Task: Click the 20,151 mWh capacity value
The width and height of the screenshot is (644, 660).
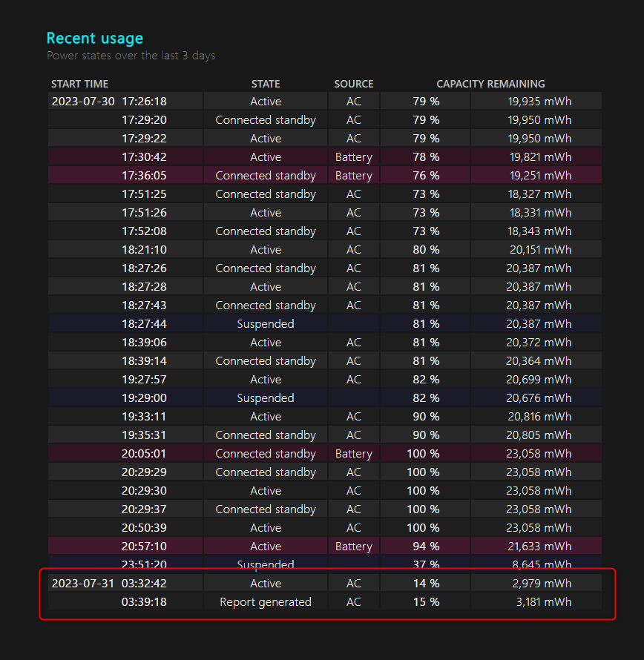Action: pos(540,250)
